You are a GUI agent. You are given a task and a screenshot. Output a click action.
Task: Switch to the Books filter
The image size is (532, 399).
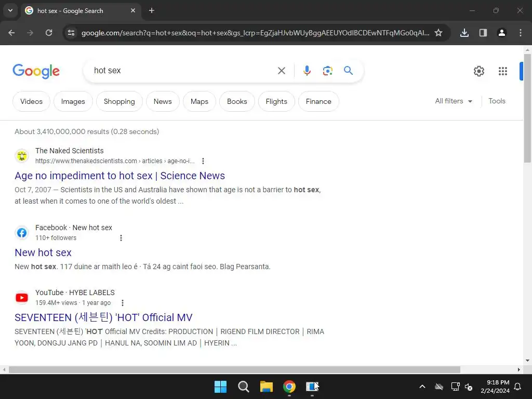[x=237, y=101]
